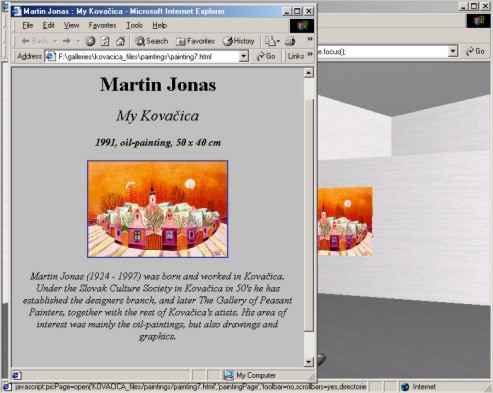Open the Favorites toolbar button
The height and width of the screenshot is (393, 493).
[195, 41]
